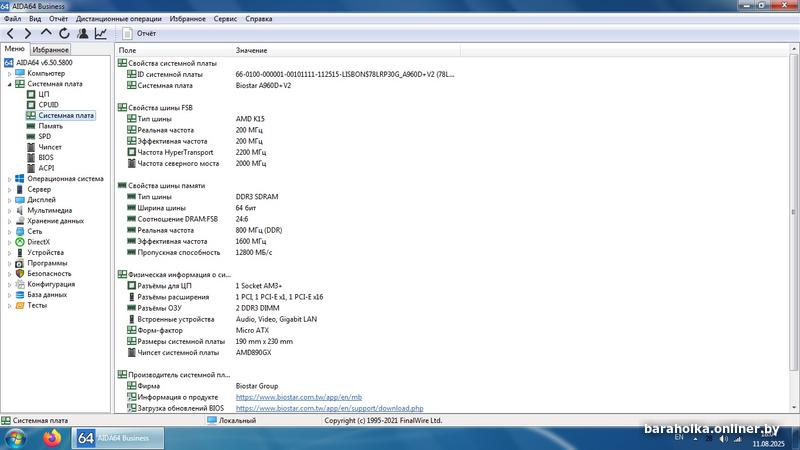800x450 pixels.
Task: Select the Пропускная способность row
Action: pos(199,253)
